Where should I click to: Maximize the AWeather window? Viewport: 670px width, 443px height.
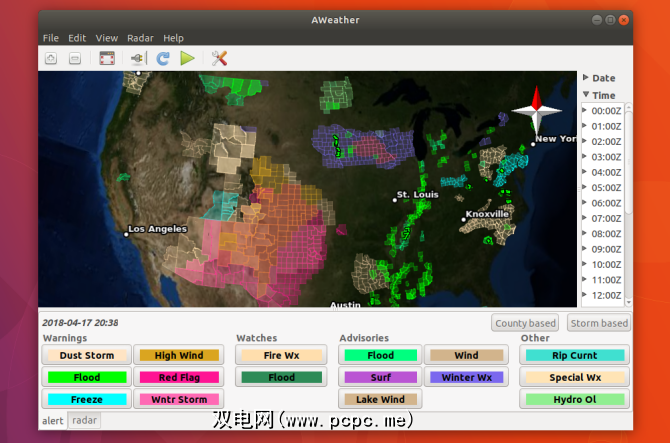pyautogui.click(x=610, y=20)
